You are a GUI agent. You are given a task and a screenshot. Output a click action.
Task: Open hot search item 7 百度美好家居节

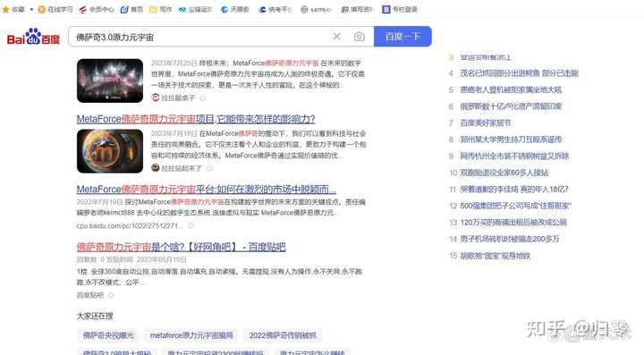coord(485,123)
